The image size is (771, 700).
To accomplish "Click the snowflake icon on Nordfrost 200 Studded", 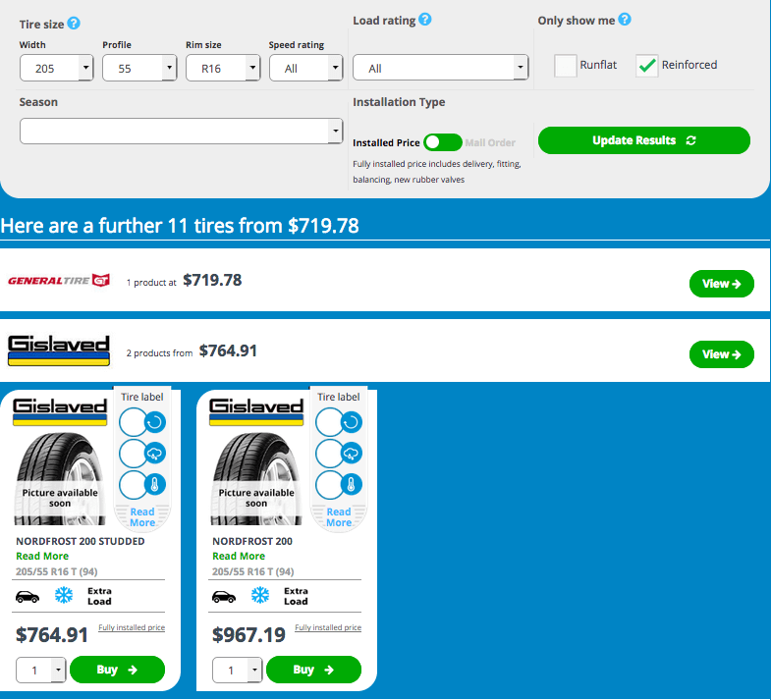I will click(x=64, y=596).
